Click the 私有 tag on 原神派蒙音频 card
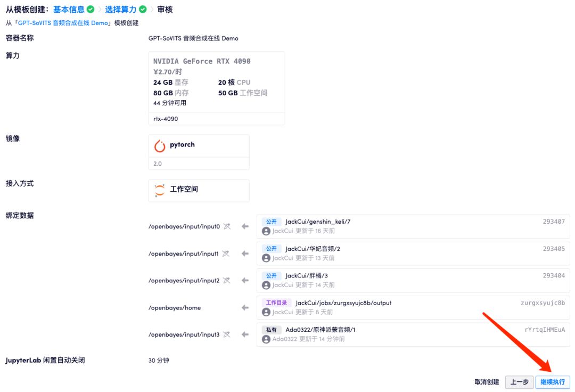Image resolution: width=575 pixels, height=392 pixels. click(272, 330)
